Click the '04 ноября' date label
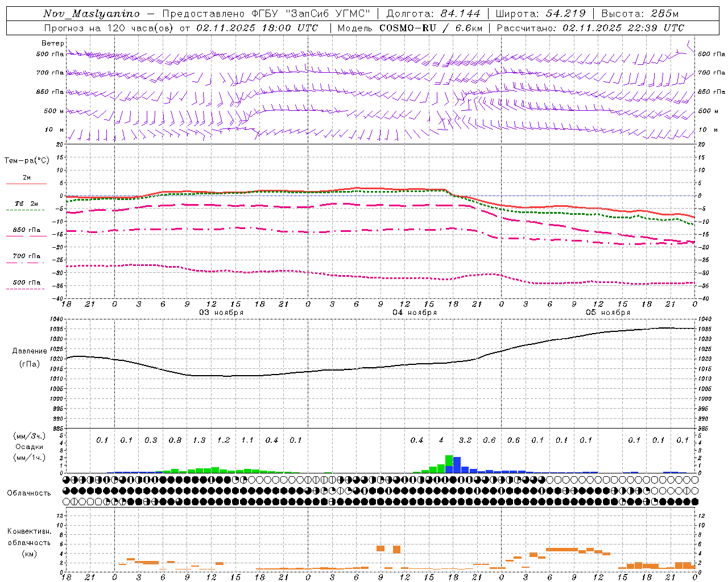The width and height of the screenshot is (728, 582). point(415,313)
